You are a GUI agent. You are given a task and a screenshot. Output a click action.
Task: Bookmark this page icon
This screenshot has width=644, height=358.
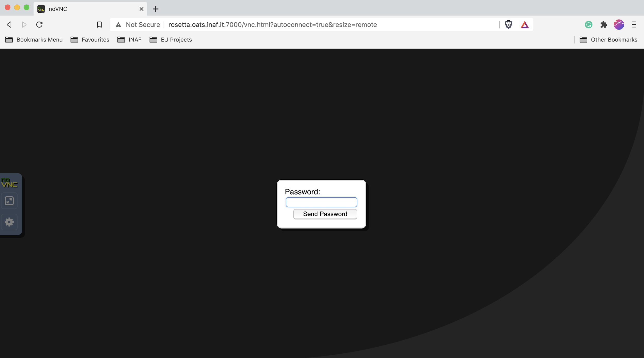[99, 25]
